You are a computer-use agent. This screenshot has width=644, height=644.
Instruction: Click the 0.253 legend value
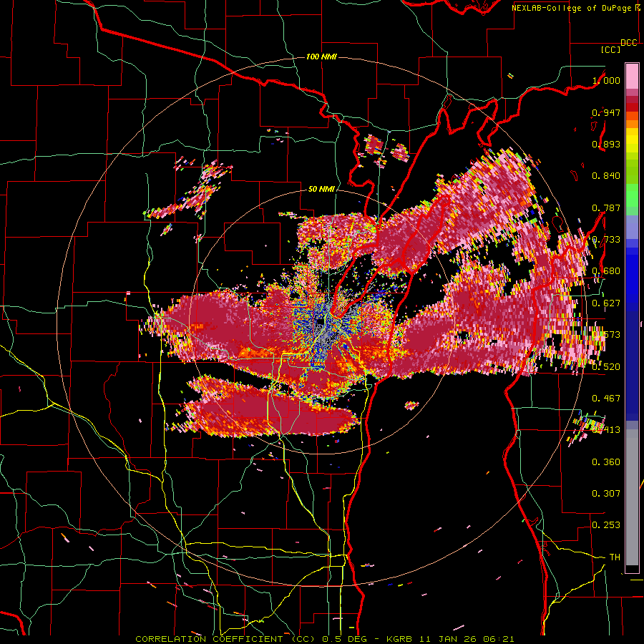[x=606, y=525]
